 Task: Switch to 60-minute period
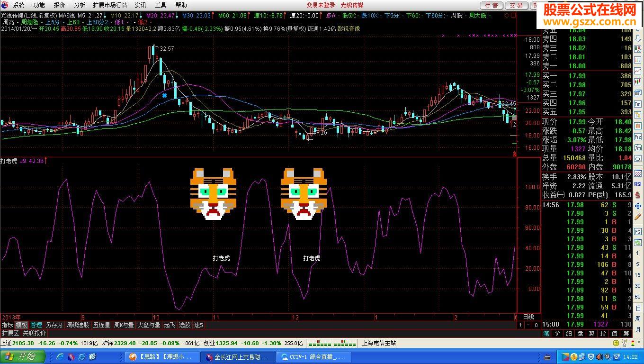637,297
